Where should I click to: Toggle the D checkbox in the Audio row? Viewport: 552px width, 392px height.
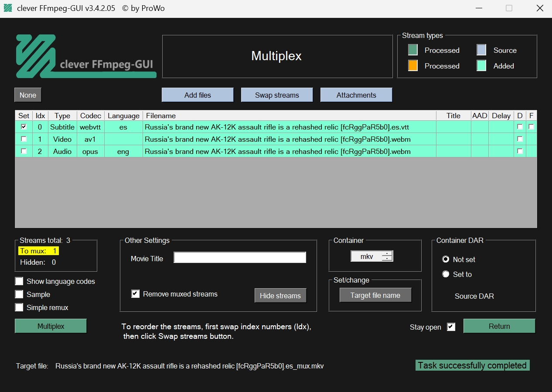coord(520,151)
